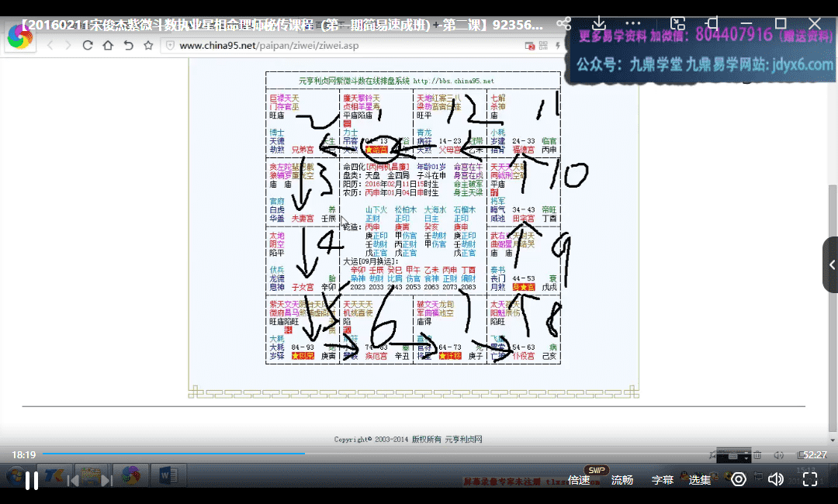
Task: Open 倍速 playback speed menu
Action: (x=579, y=480)
